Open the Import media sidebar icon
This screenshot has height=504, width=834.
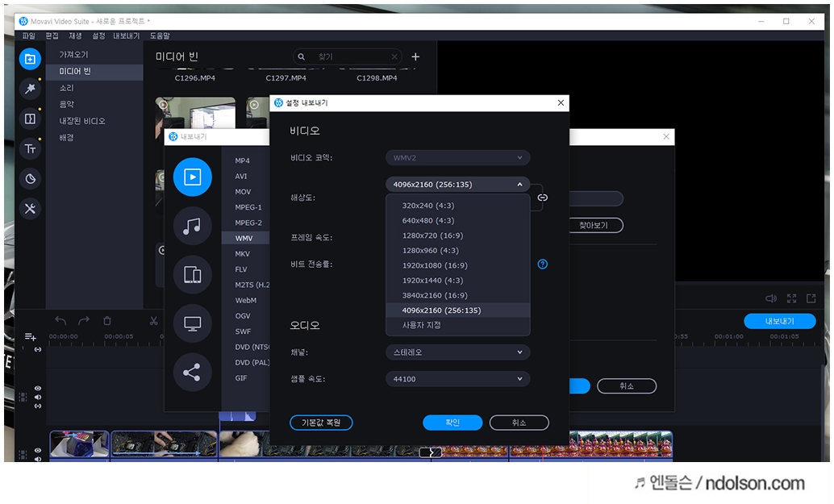[30, 59]
